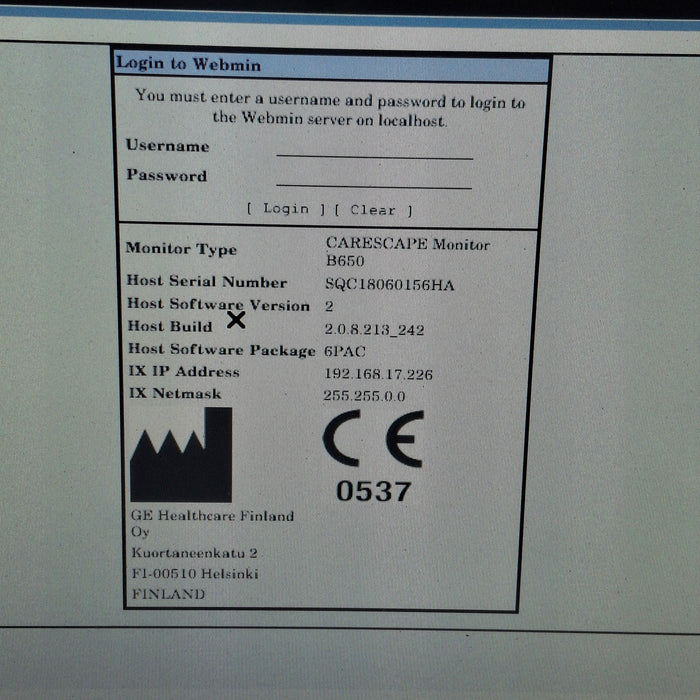Image resolution: width=700 pixels, height=700 pixels.
Task: Click the Login to Webmin title bar
Action: [x=332, y=65]
